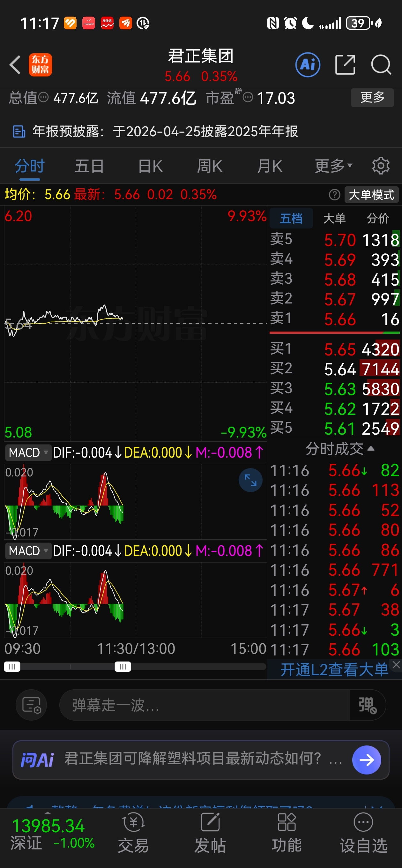This screenshot has height=868, width=402.
Task: Tap info icon next to 市盈
Action: click(x=248, y=98)
